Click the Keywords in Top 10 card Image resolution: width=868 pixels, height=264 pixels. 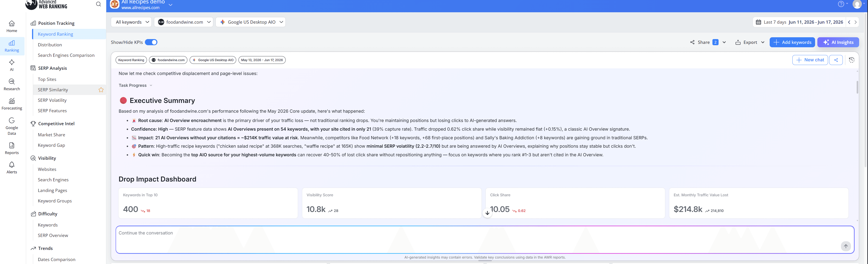tap(208, 203)
